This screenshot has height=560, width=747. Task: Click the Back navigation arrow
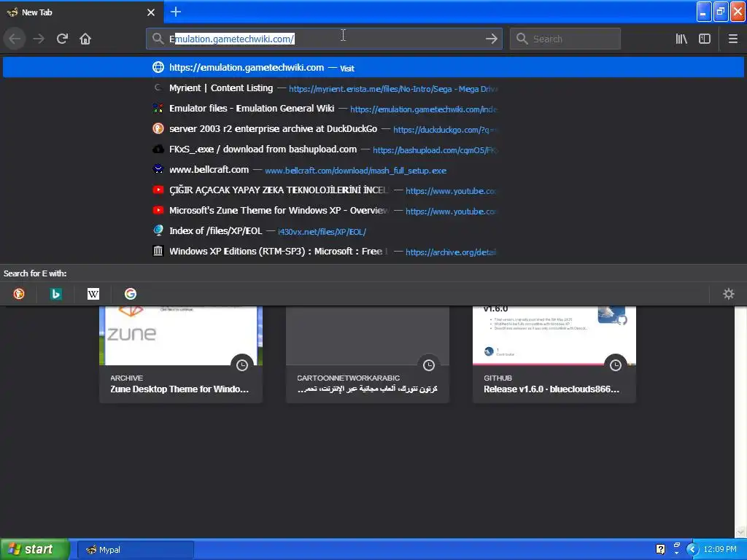pos(15,39)
